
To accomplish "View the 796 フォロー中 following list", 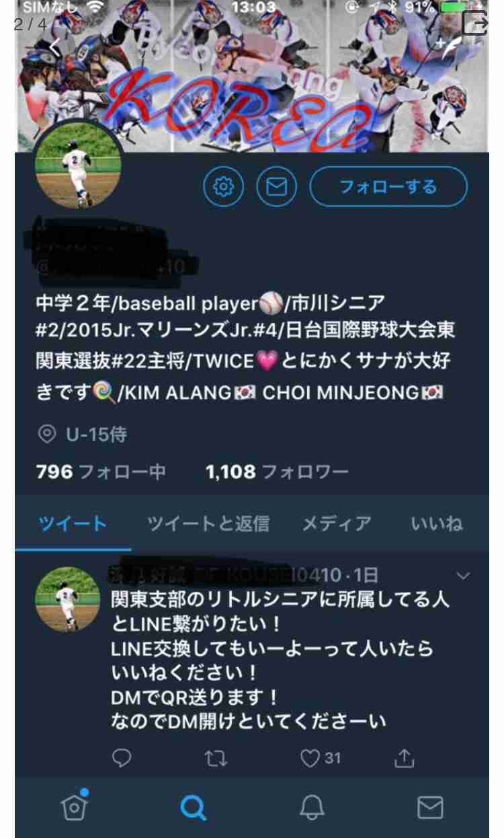I will pyautogui.click(x=101, y=472).
